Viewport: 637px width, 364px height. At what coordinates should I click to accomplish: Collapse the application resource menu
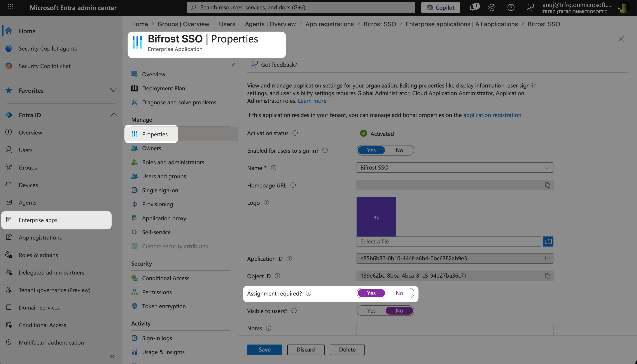click(233, 65)
